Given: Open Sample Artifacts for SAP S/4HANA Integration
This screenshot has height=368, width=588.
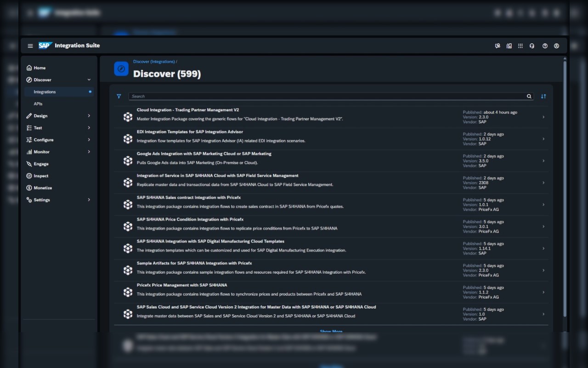Looking at the screenshot, I should pyautogui.click(x=194, y=263).
